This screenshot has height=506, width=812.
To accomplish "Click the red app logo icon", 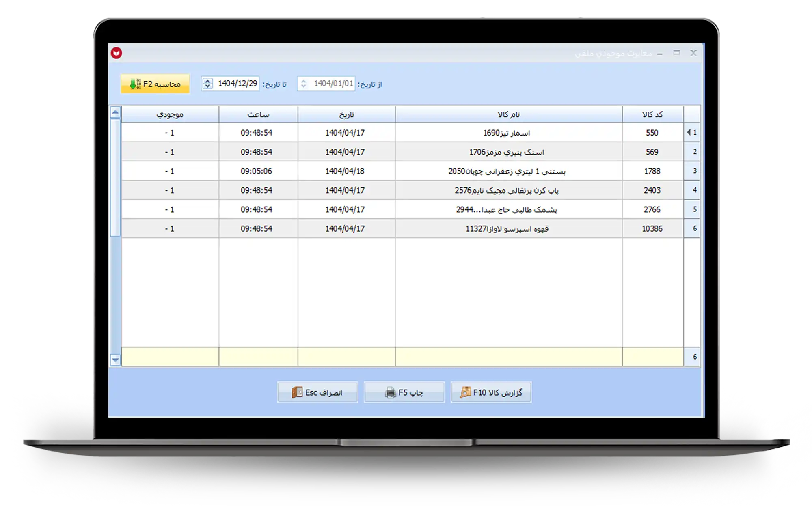I will click(x=117, y=53).
